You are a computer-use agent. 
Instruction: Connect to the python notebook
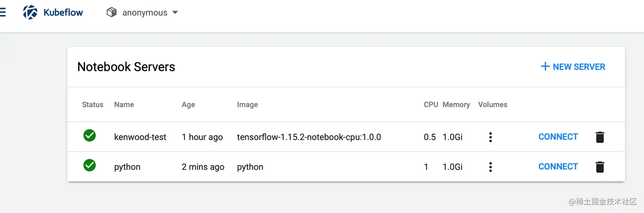point(558,167)
